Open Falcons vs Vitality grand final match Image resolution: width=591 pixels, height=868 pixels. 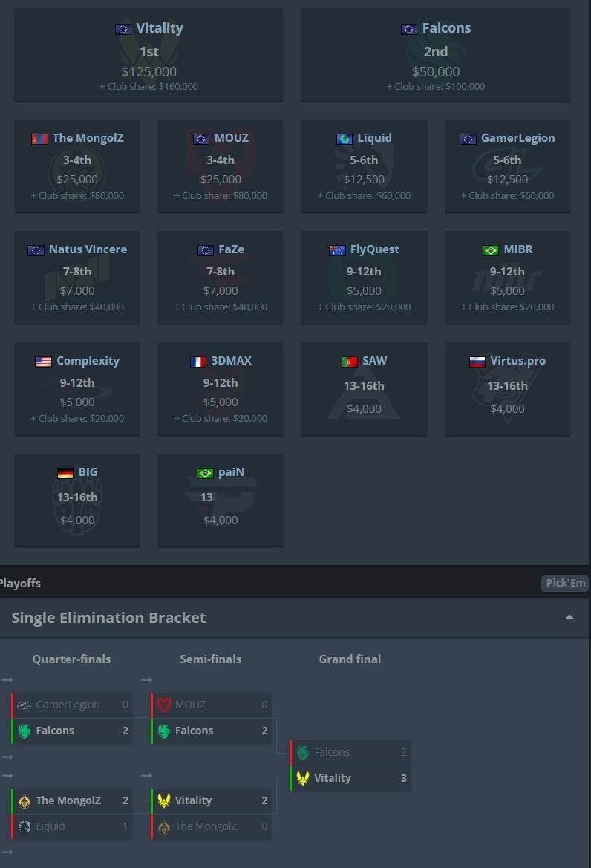pos(350,765)
